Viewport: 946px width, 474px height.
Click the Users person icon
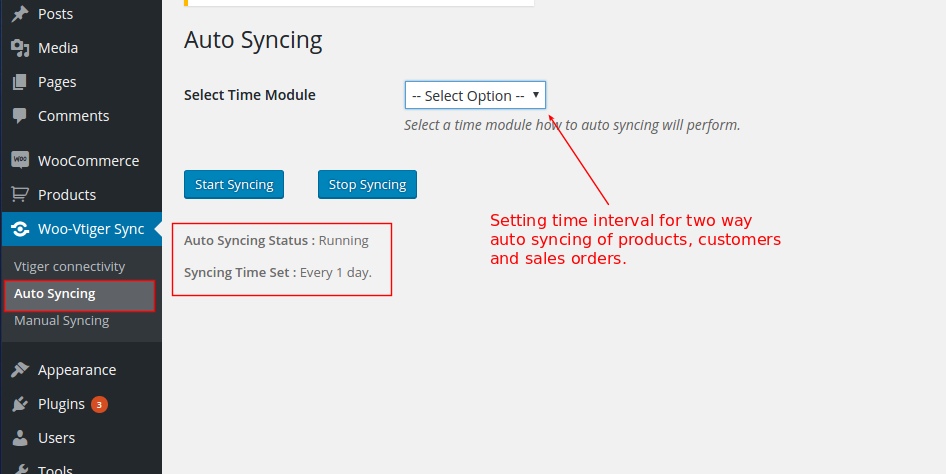click(x=20, y=438)
